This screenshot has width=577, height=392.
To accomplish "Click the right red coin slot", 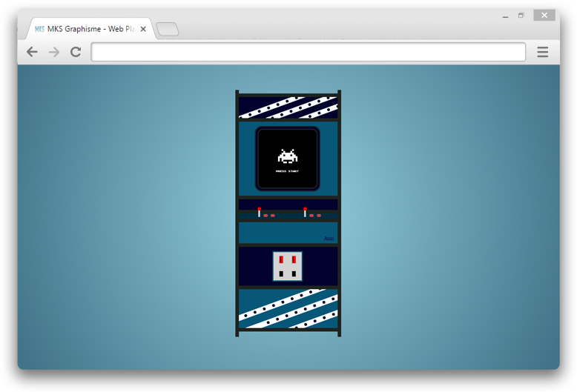I will (x=294, y=259).
